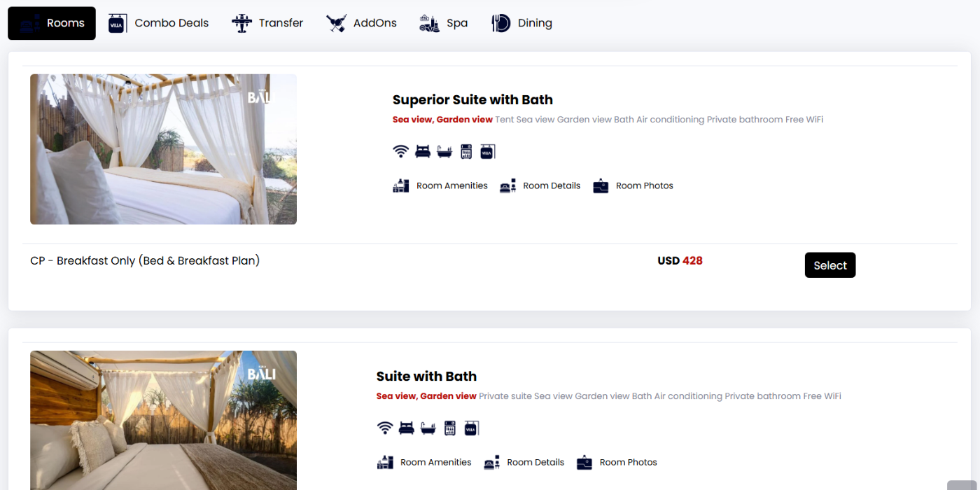Click the USD 428 price text

tap(680, 260)
